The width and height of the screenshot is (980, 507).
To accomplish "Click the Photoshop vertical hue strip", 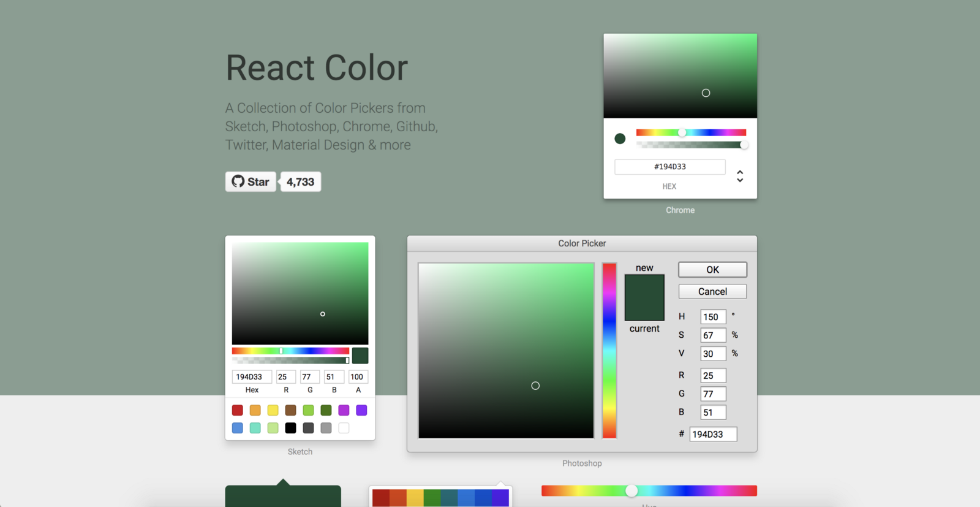I will [609, 351].
